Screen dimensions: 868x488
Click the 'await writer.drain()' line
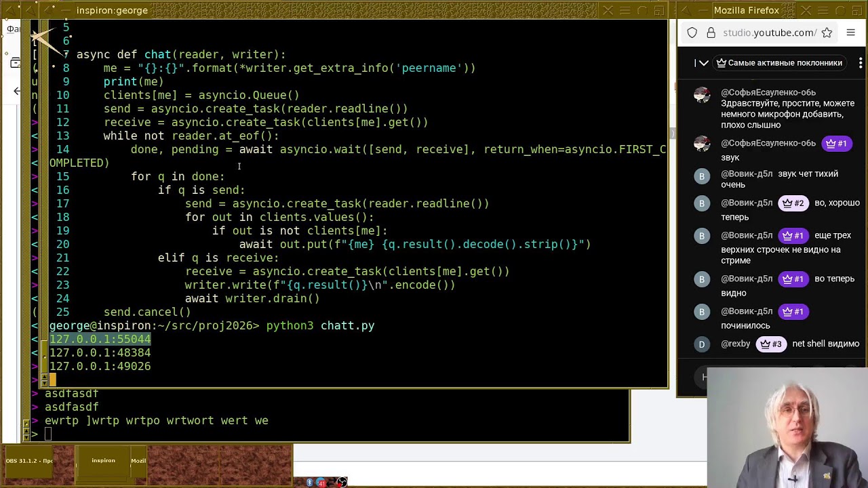tap(252, 298)
